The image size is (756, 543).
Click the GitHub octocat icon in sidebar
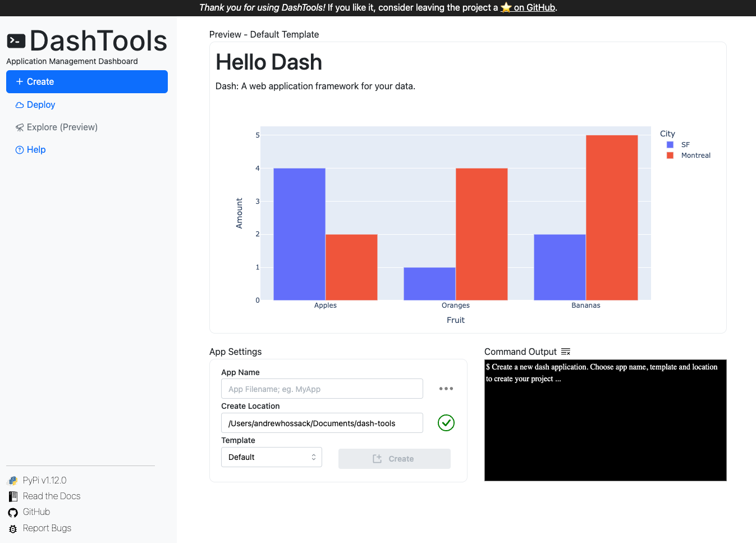[13, 512]
